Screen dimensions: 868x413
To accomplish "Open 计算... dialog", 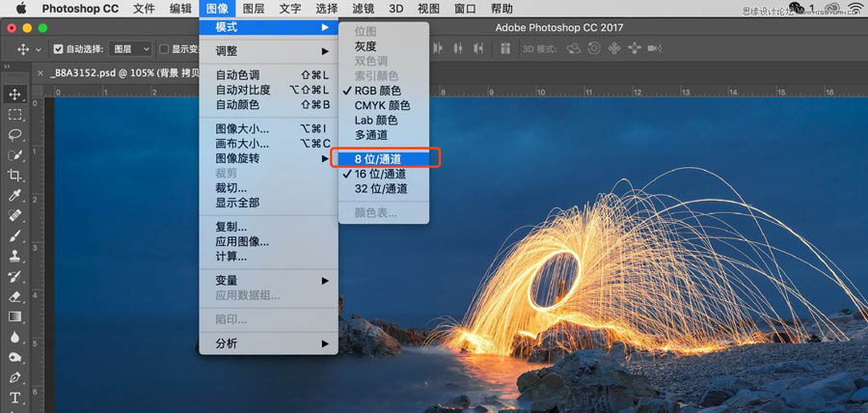I will pyautogui.click(x=269, y=257).
